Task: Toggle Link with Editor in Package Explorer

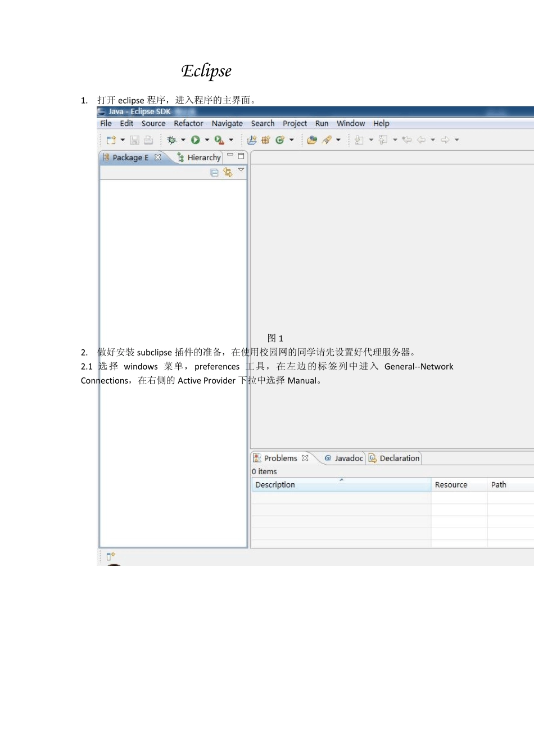Action: pos(228,172)
